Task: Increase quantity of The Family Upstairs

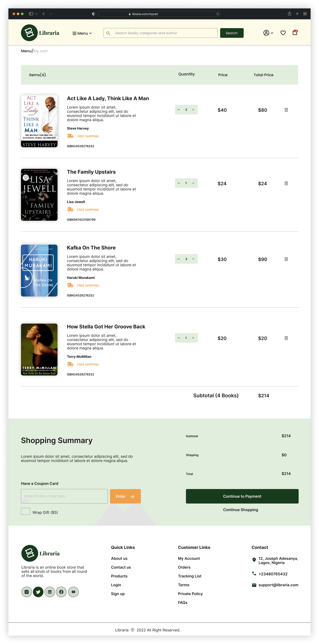Action: [193, 183]
